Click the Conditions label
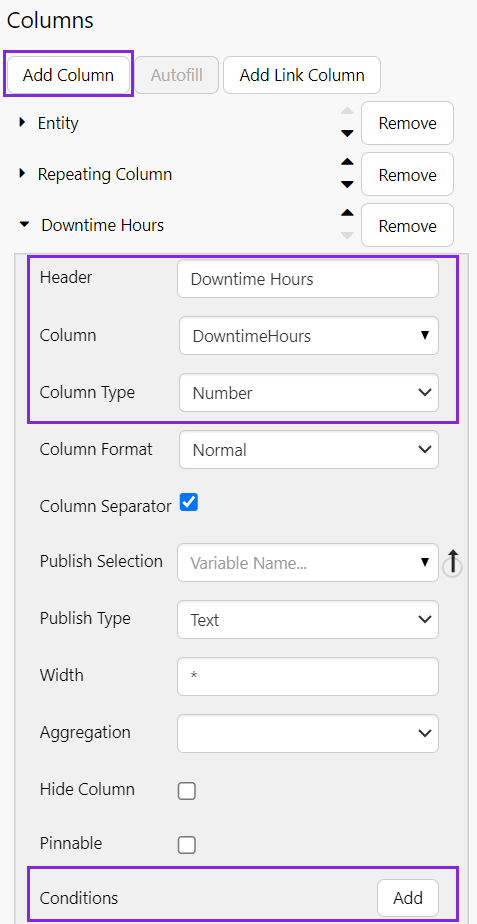 pos(79,898)
